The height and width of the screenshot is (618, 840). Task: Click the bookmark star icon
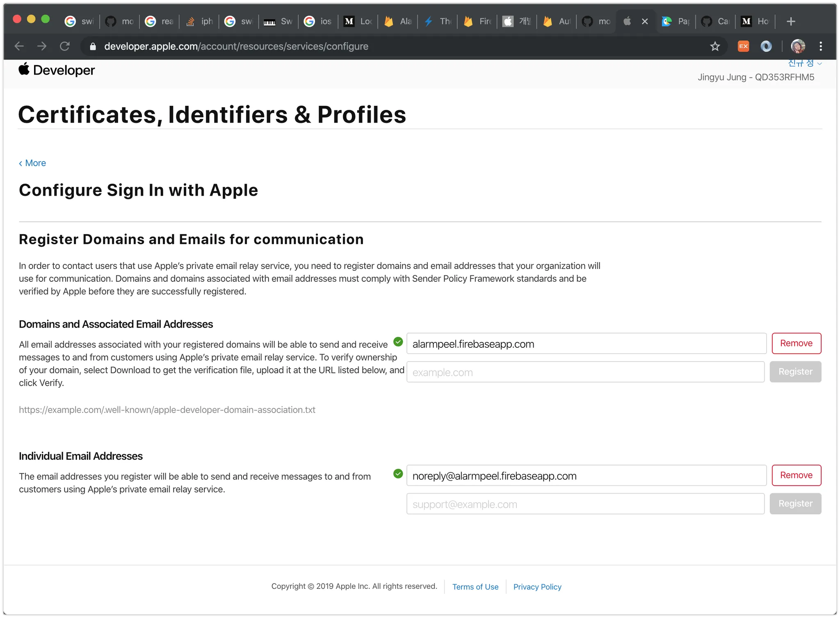click(x=715, y=46)
